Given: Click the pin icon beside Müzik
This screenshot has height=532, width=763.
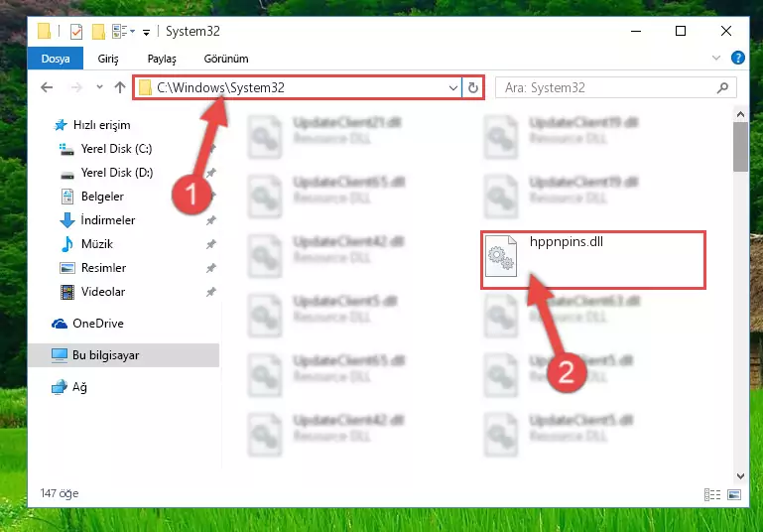Looking at the screenshot, I should [210, 244].
